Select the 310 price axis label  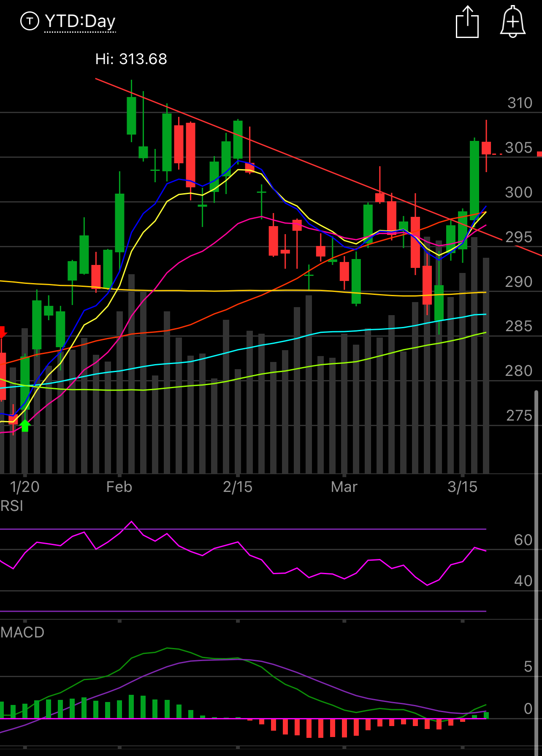tap(520, 103)
